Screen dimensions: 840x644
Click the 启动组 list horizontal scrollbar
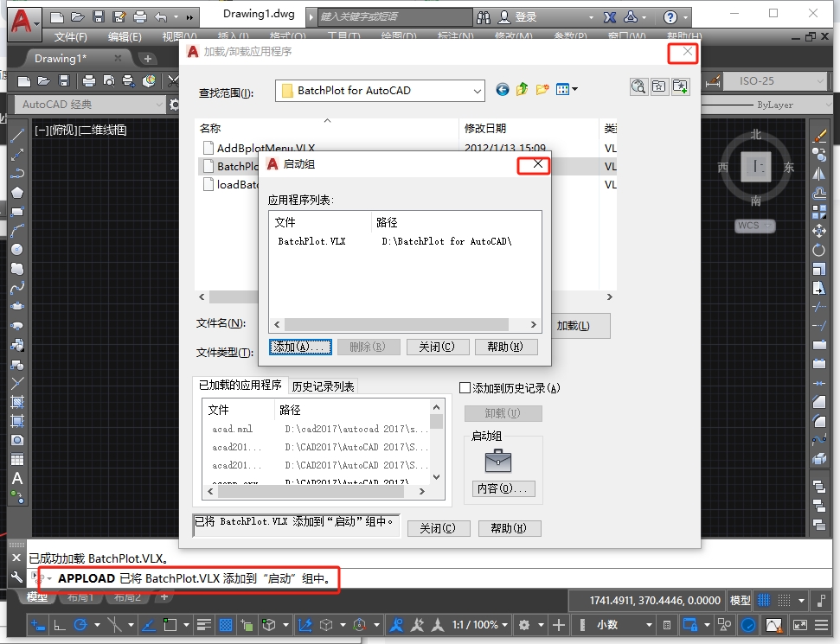407,324
